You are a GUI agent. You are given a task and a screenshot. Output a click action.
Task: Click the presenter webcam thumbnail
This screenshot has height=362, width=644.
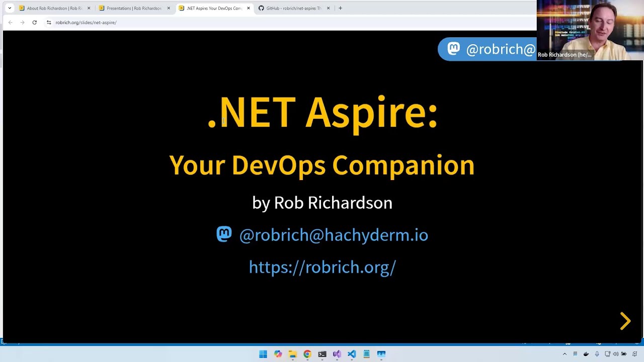(x=590, y=30)
